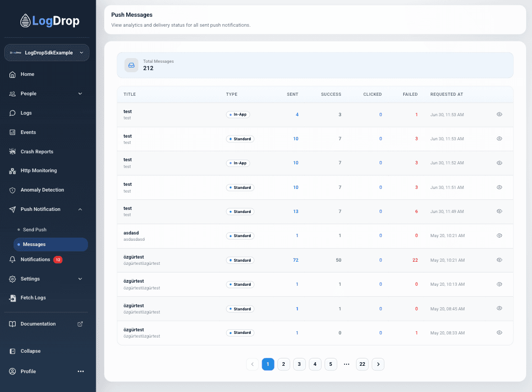Go to Crash Reports
The height and width of the screenshot is (392, 532).
(37, 152)
